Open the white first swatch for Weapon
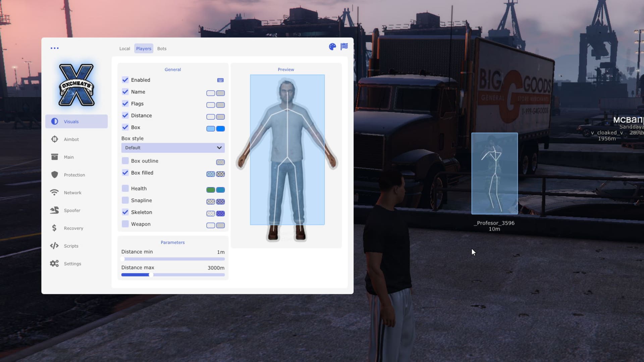The image size is (644, 362). (x=211, y=225)
